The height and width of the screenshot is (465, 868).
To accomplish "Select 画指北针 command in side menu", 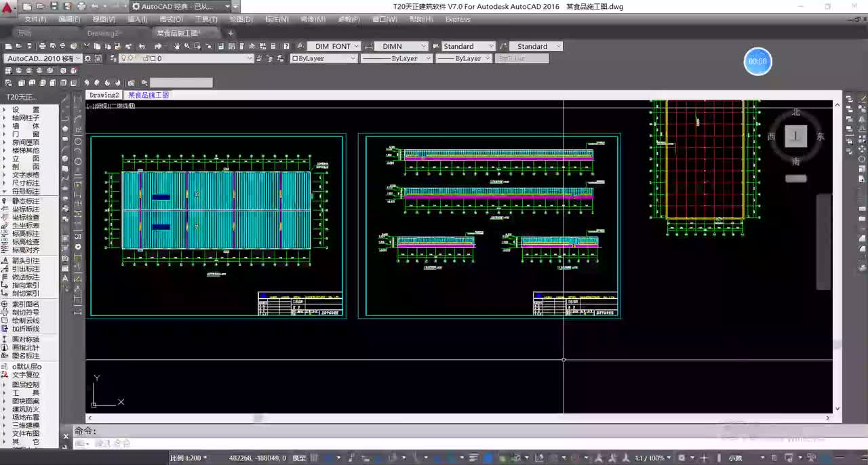I will pyautogui.click(x=26, y=348).
